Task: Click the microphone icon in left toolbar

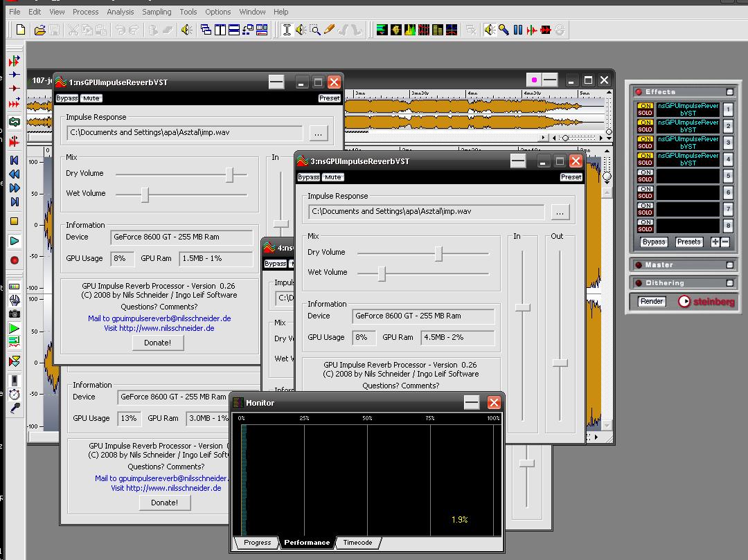Action: coord(15,408)
